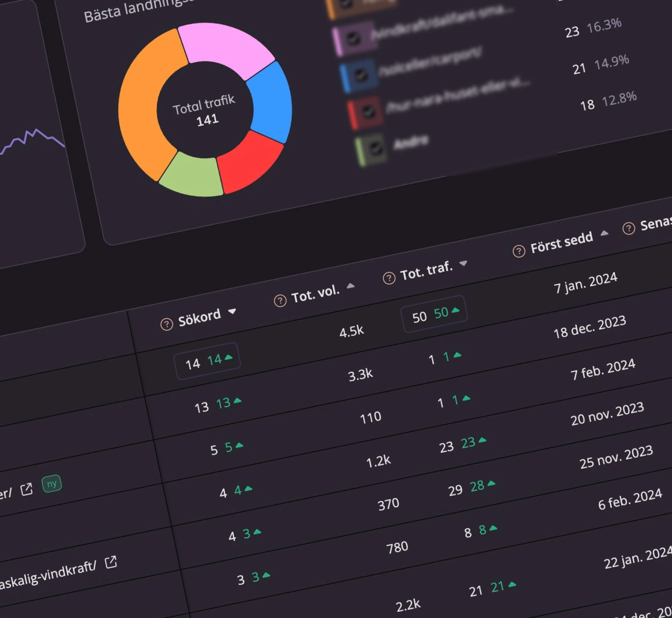Image resolution: width=672 pixels, height=618 pixels.
Task: Sort table by the Tot. vol. label
Action: coord(315,294)
